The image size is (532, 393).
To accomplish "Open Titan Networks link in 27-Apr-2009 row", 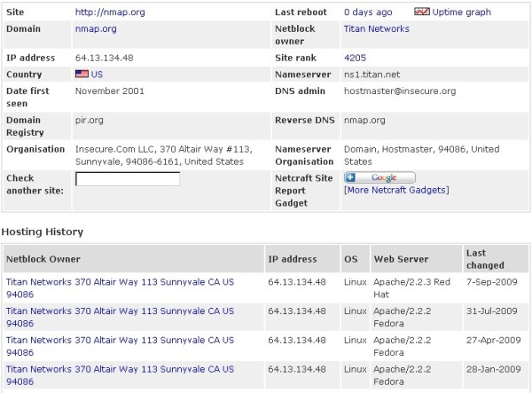I will [120, 346].
